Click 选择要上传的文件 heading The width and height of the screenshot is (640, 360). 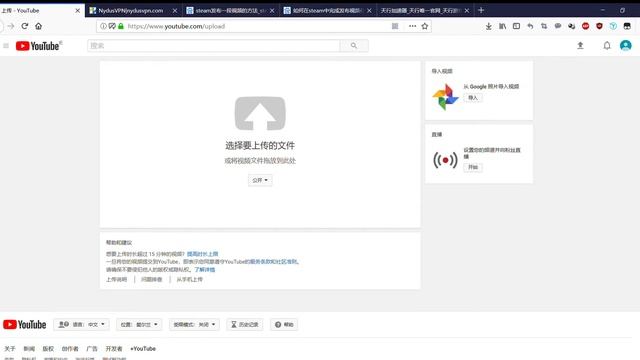(x=260, y=145)
